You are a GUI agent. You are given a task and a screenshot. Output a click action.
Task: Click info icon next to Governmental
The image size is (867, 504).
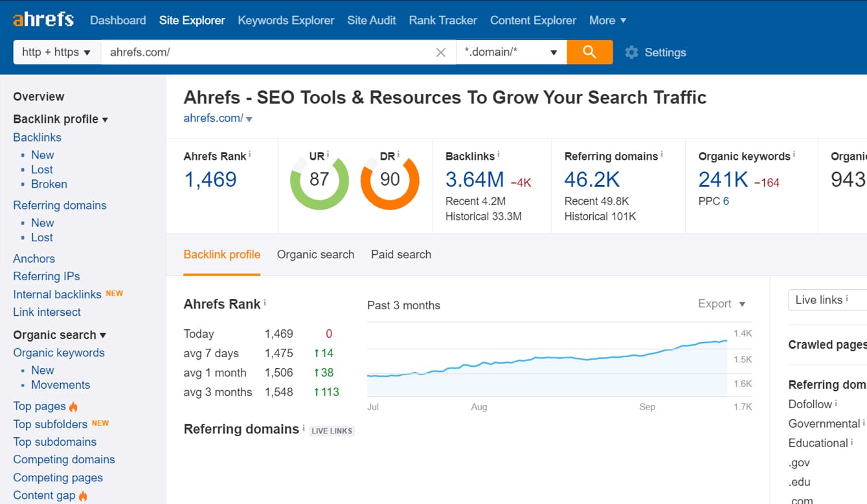click(x=864, y=422)
